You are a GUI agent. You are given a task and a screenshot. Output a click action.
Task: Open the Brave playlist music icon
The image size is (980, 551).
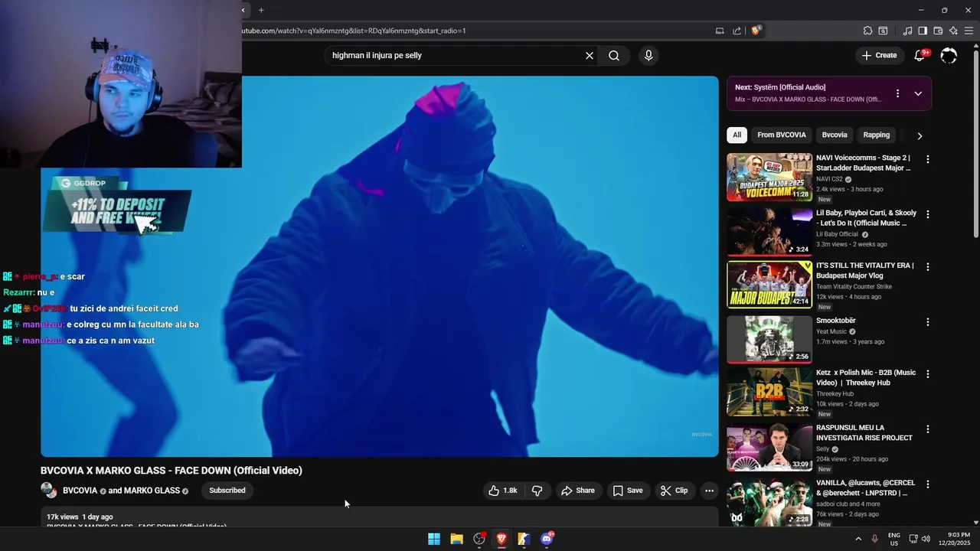[x=908, y=31]
